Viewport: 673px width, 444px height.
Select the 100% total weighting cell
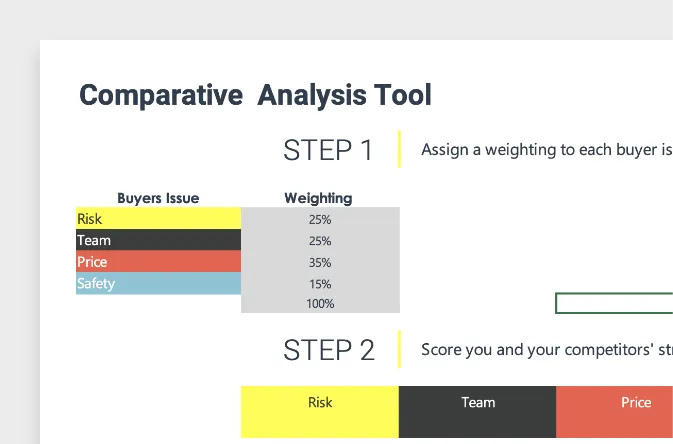tap(320, 304)
